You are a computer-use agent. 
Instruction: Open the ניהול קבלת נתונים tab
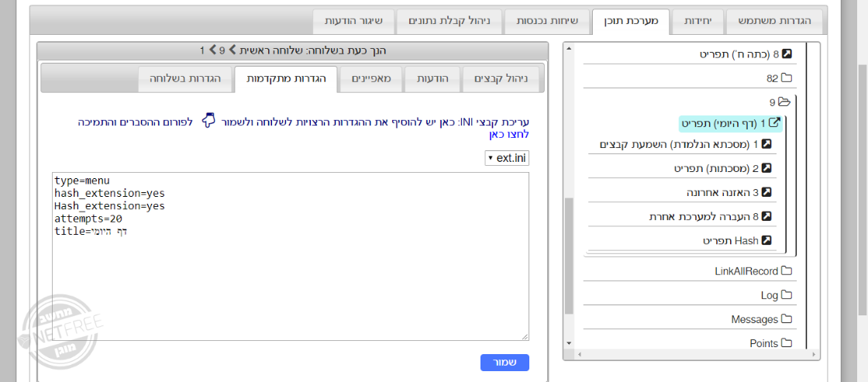pos(449,21)
